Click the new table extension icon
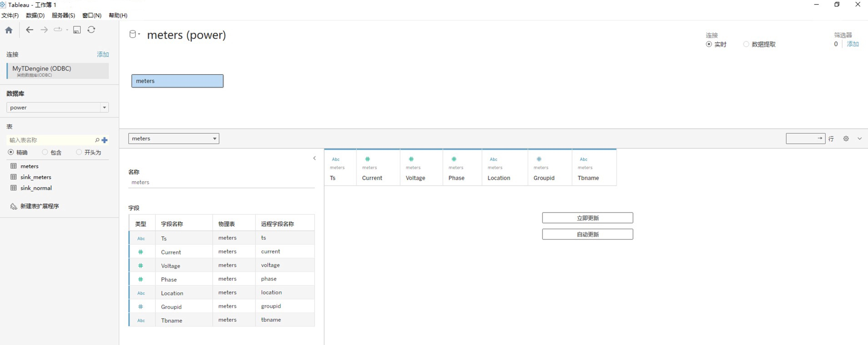The height and width of the screenshot is (345, 868). (x=14, y=207)
